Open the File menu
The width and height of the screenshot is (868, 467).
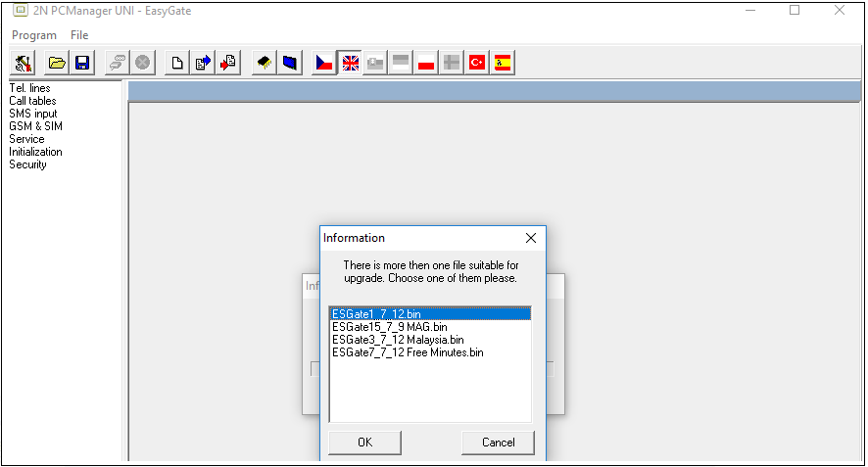[79, 35]
